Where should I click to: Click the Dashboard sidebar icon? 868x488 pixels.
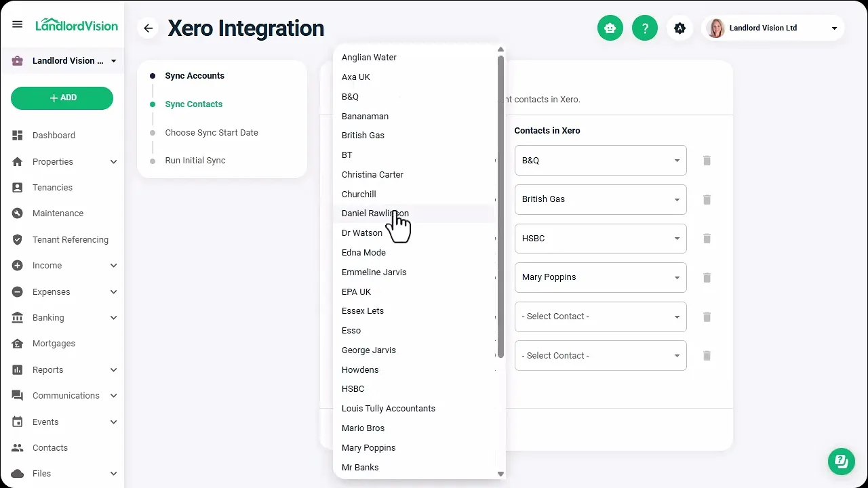[18, 135]
